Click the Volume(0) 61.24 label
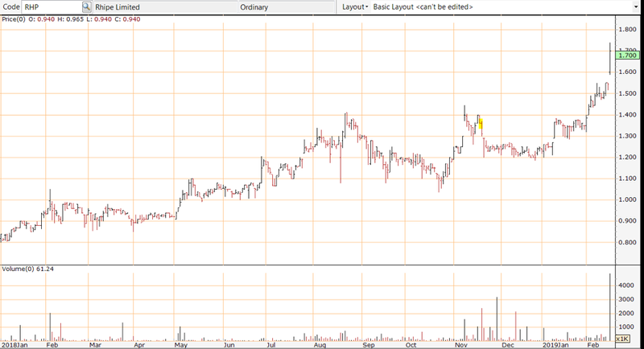The image size is (644, 349). click(28, 269)
